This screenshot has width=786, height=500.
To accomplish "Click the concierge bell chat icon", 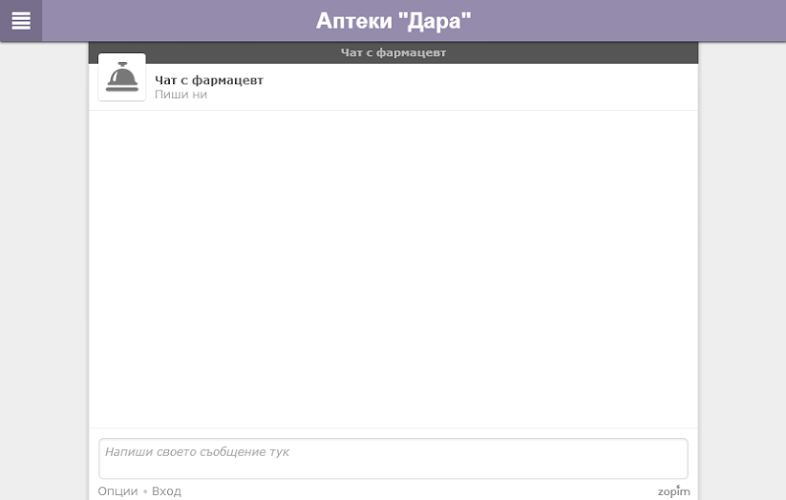I will pos(122,77).
